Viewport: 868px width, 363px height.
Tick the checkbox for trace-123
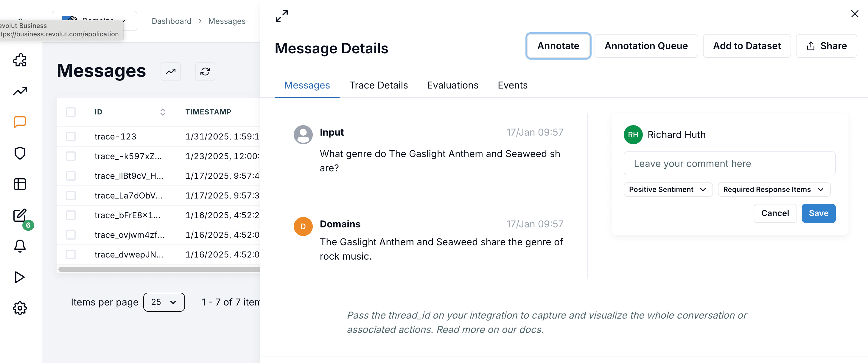(x=71, y=136)
